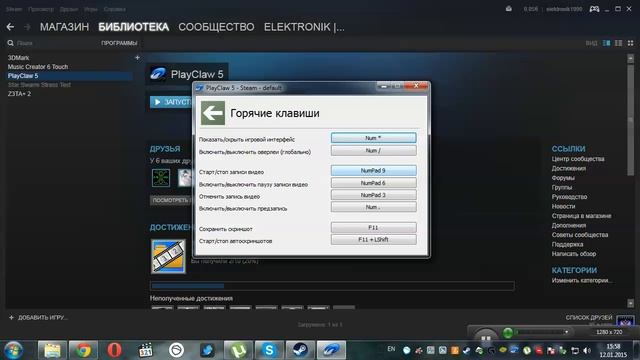The width and height of the screenshot is (640, 360).
Task: Change the NumPad 3 cancel recording hotkey
Action: coord(373,195)
